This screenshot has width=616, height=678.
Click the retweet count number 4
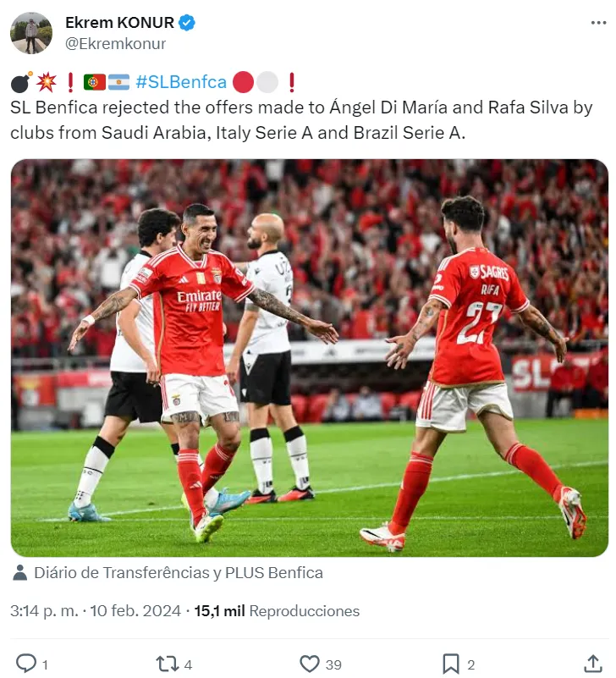188,664
